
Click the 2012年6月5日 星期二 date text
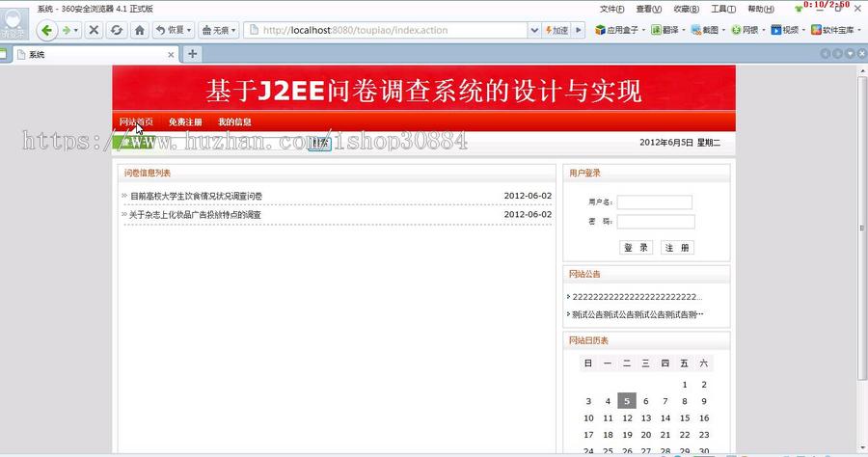pyautogui.click(x=680, y=143)
